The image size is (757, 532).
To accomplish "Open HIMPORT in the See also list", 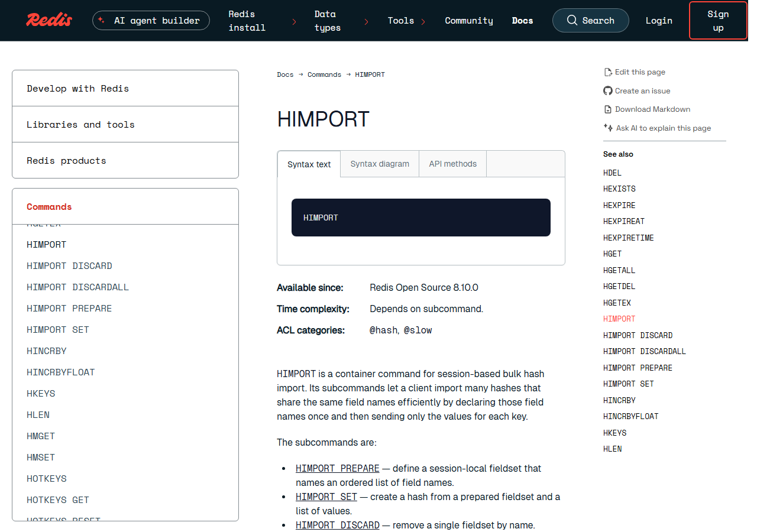I will [x=619, y=319].
